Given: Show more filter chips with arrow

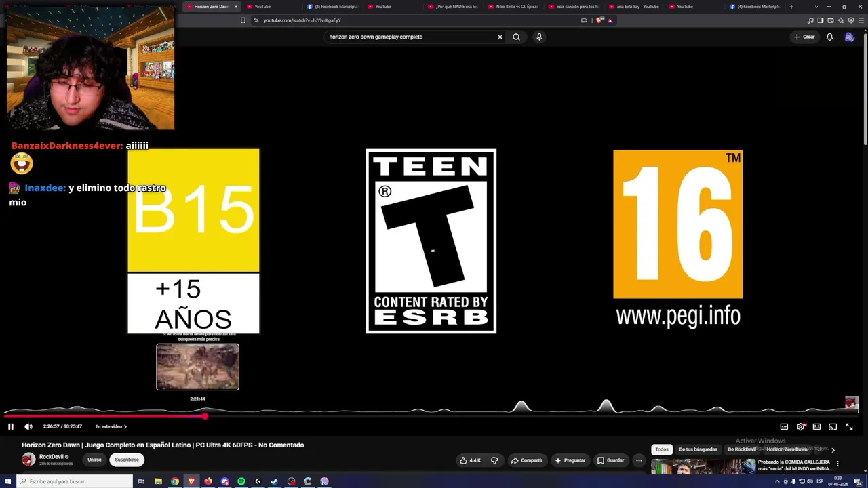Looking at the screenshot, I should tap(833, 449).
